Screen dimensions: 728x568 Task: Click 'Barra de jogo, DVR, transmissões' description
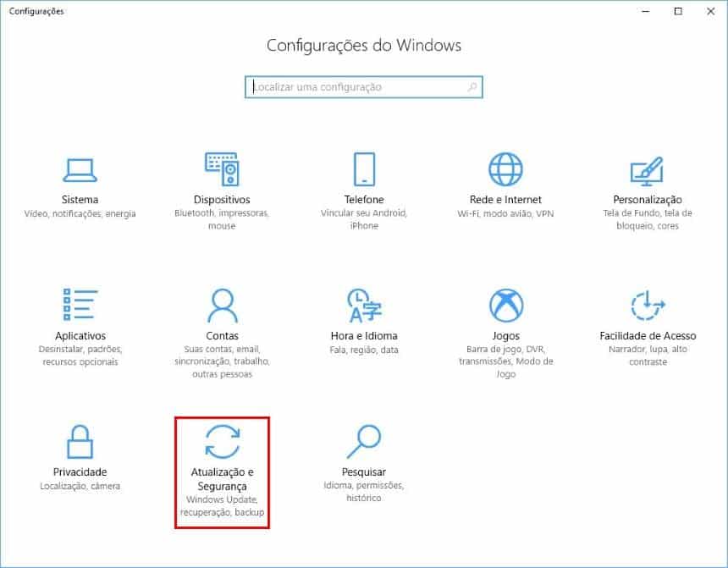coord(506,361)
